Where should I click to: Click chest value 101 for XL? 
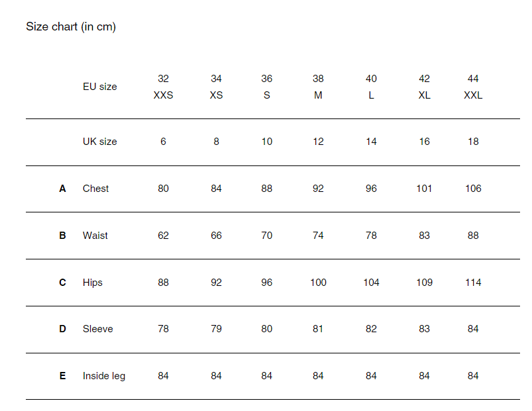point(424,189)
